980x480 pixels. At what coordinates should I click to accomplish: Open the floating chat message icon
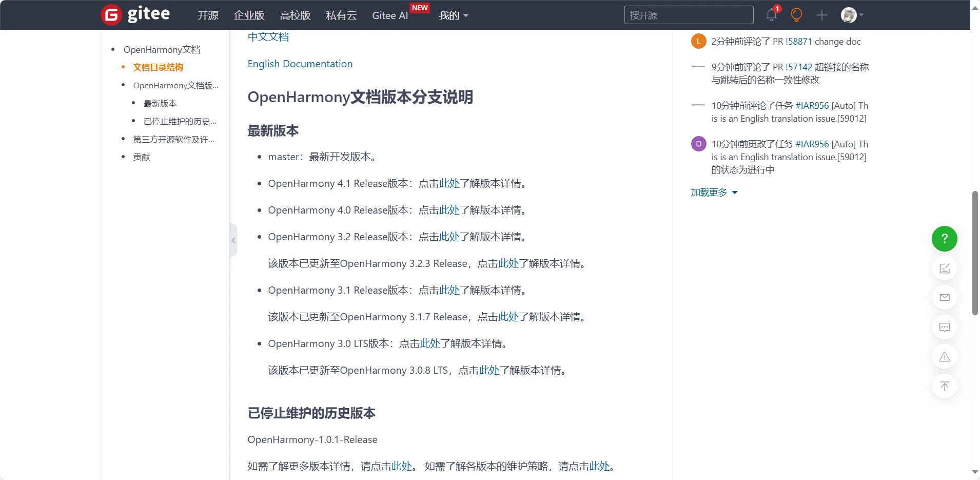(944, 328)
